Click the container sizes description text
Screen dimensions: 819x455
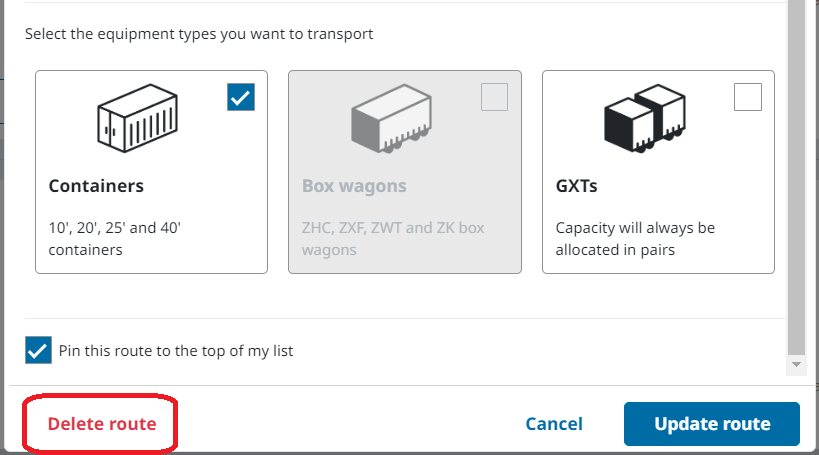click(114, 238)
